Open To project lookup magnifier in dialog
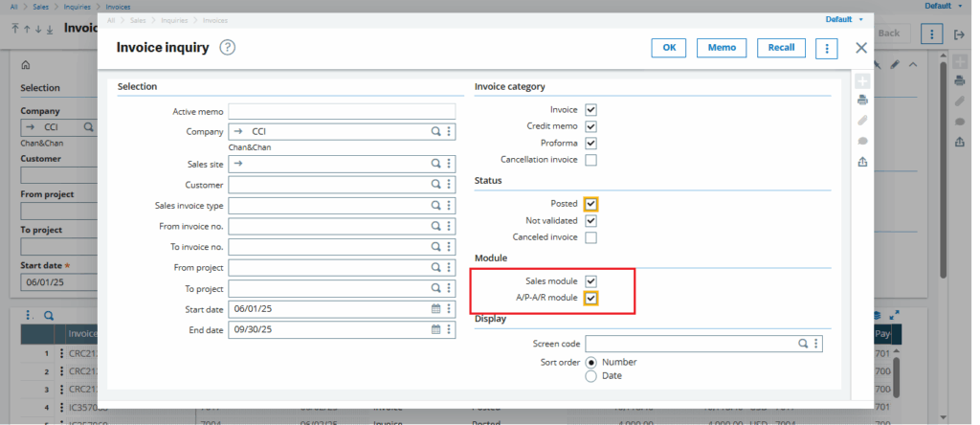The image size is (980, 425). (435, 288)
